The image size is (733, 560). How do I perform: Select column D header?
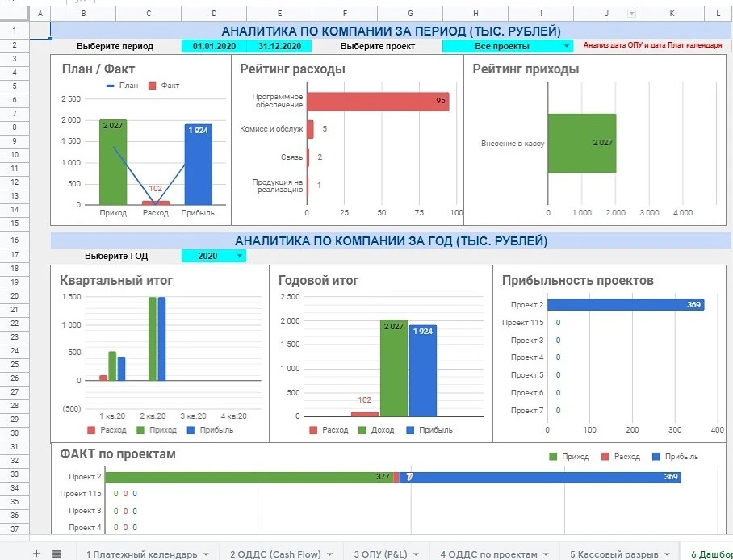(x=214, y=13)
